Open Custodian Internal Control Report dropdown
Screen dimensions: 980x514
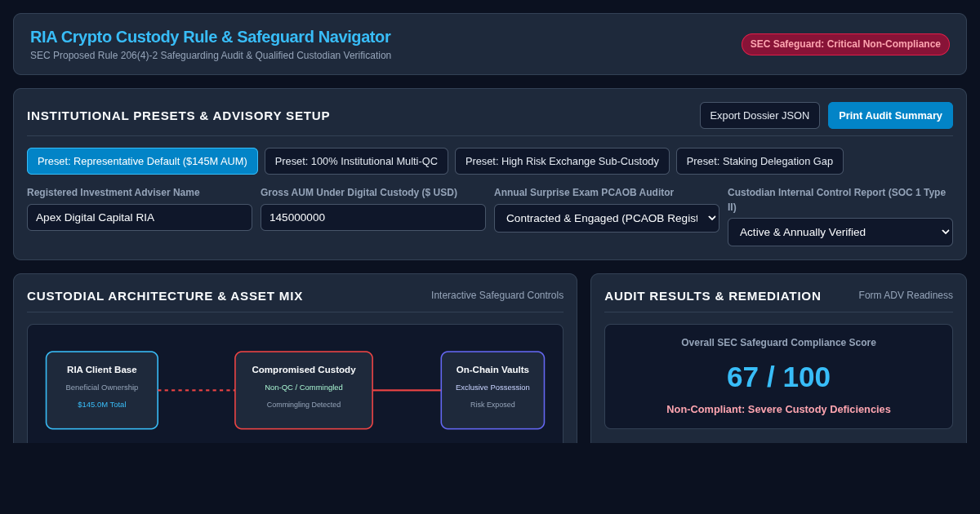pos(840,232)
